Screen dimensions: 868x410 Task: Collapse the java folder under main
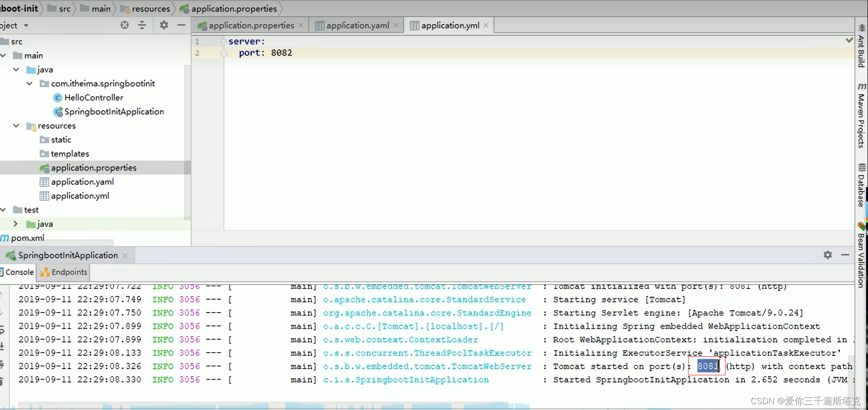[x=16, y=69]
